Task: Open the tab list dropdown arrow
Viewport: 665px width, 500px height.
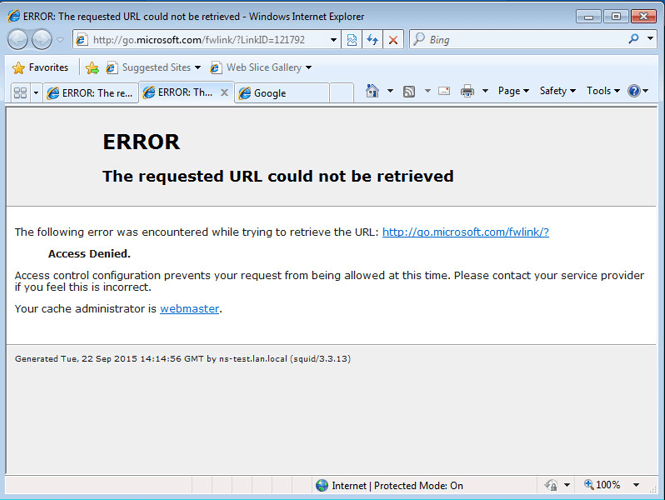Action: coord(36,92)
